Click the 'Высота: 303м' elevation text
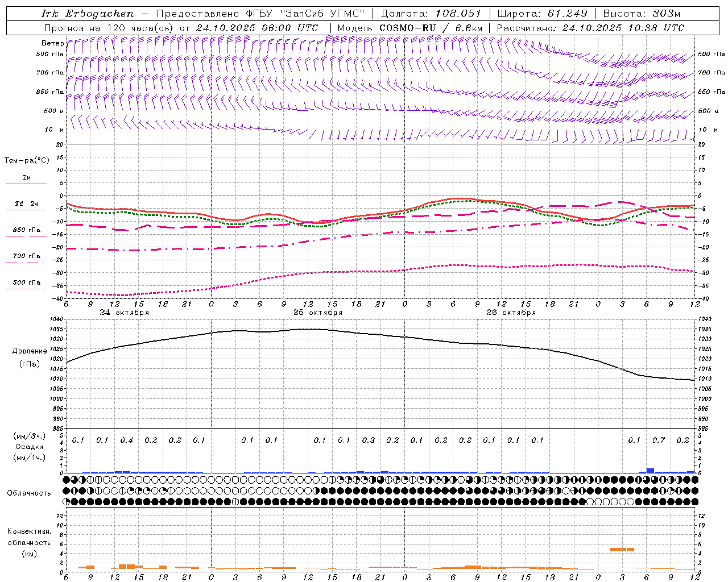The image size is (728, 582). click(x=642, y=14)
